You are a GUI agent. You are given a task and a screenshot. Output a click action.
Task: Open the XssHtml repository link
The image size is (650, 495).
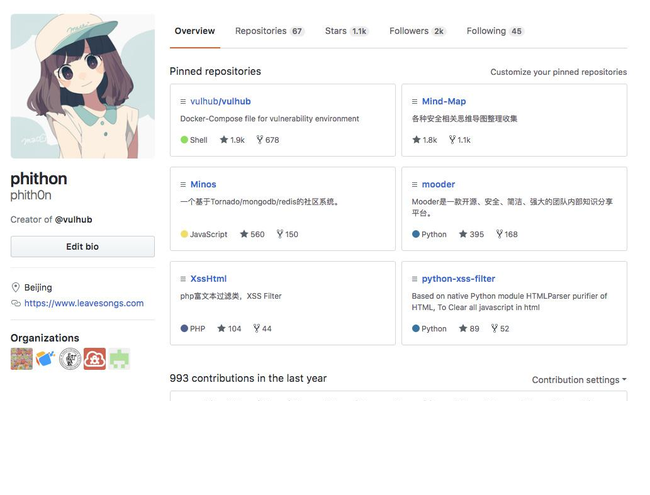pyautogui.click(x=208, y=279)
